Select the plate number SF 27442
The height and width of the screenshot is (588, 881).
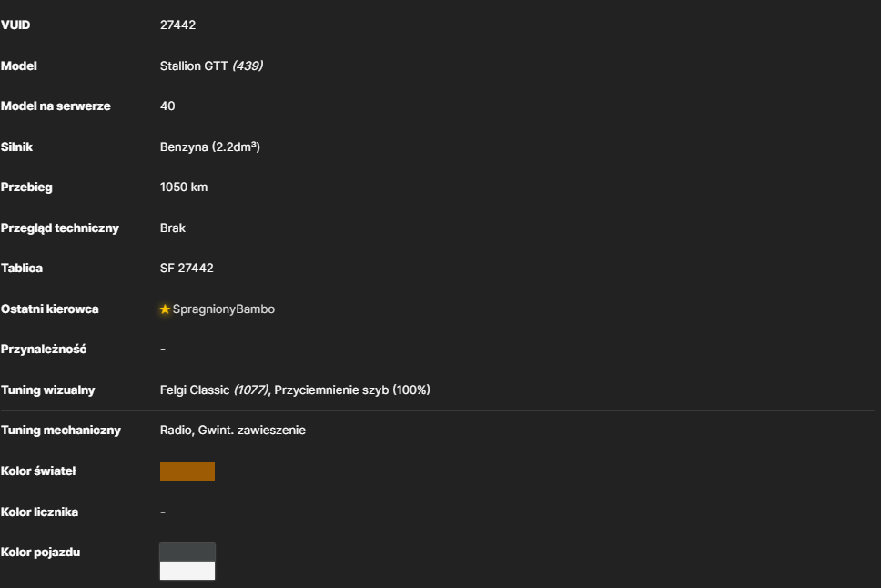187,269
